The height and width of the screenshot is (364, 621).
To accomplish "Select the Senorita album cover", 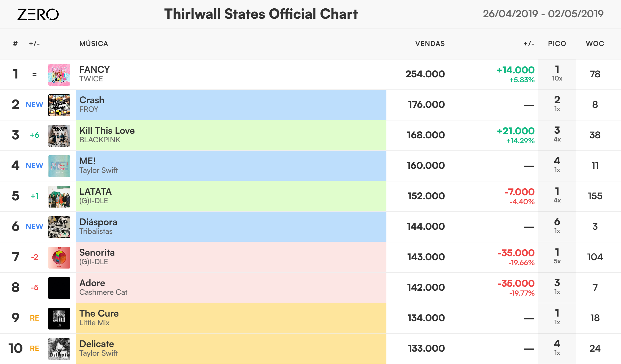I will (59, 258).
